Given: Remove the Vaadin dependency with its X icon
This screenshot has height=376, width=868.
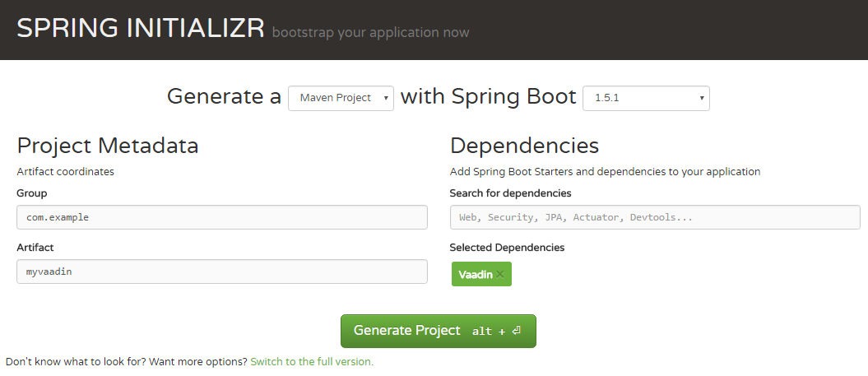Looking at the screenshot, I should click(500, 275).
